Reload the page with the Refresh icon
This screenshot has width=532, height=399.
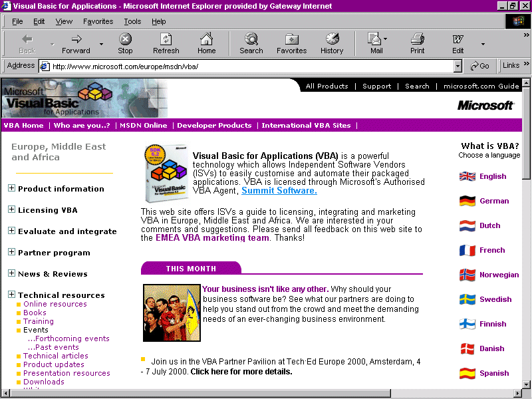pyautogui.click(x=166, y=39)
